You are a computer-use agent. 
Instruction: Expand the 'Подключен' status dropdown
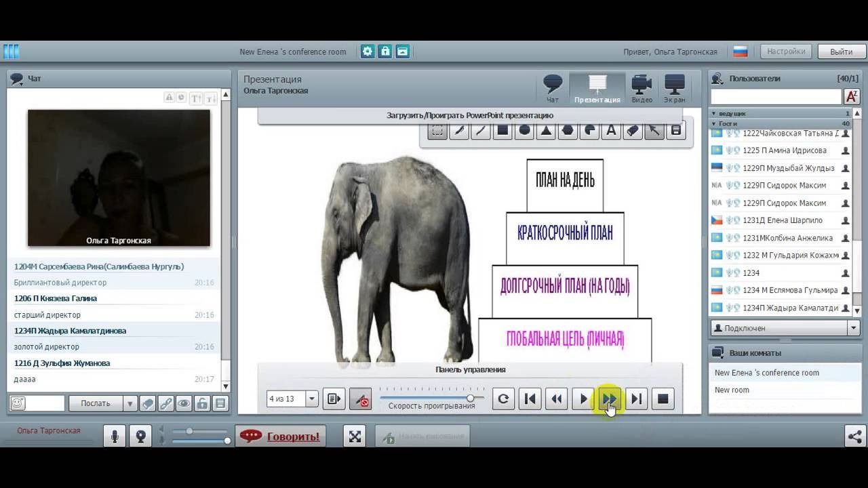pos(853,328)
